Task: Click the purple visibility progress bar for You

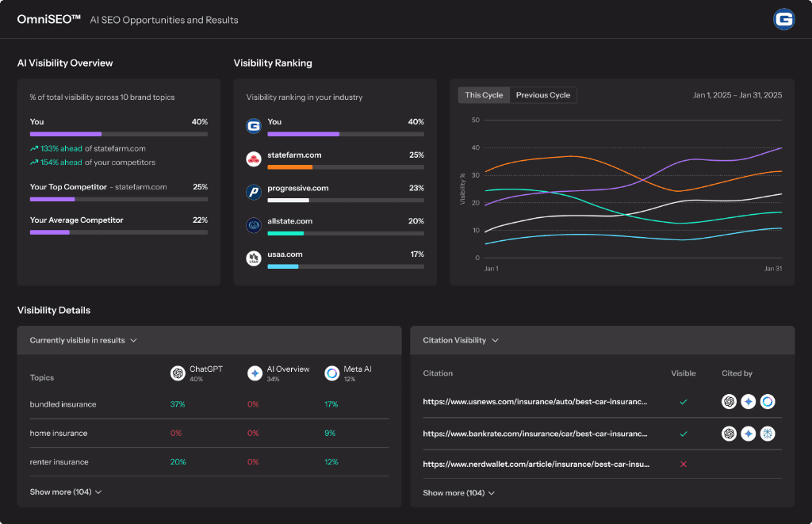Action: 66,132
